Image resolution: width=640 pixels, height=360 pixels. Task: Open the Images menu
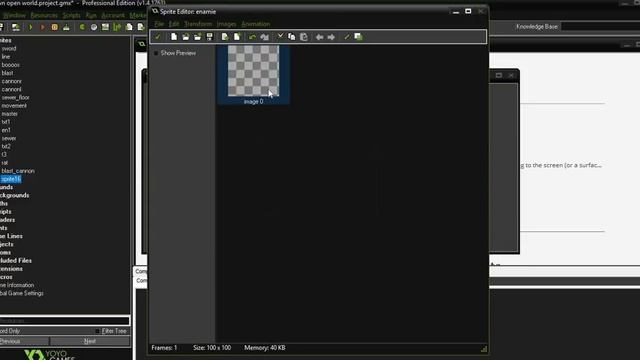227,24
